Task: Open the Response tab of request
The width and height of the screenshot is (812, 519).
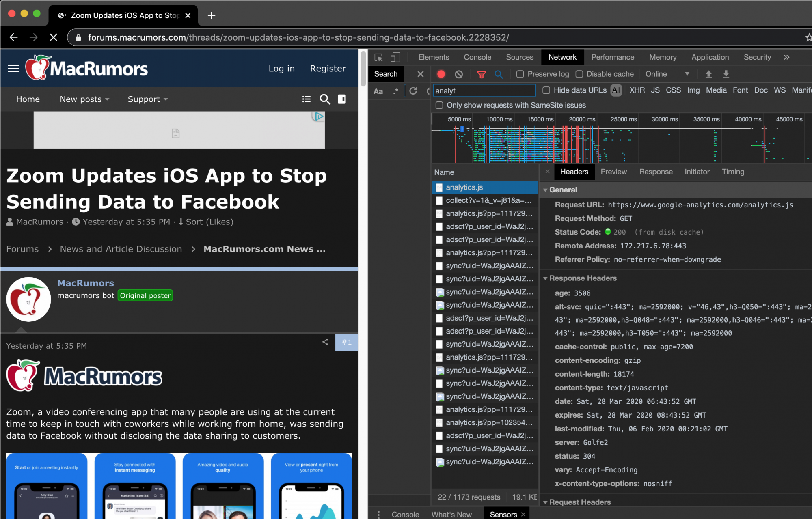Action: click(656, 172)
